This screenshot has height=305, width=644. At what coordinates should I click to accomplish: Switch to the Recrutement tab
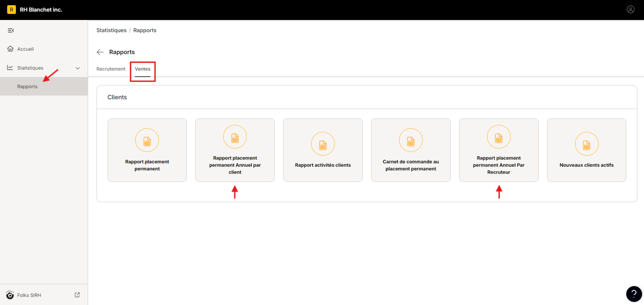pyautogui.click(x=111, y=69)
